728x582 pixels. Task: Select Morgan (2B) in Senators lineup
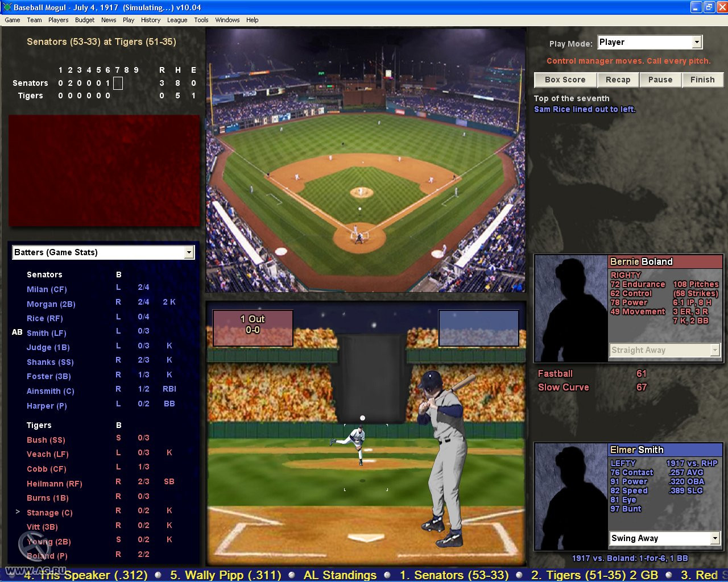51,304
